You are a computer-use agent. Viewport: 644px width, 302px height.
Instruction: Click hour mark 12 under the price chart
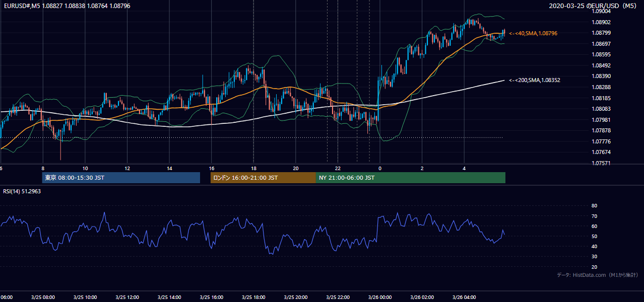pyautogui.click(x=127, y=169)
